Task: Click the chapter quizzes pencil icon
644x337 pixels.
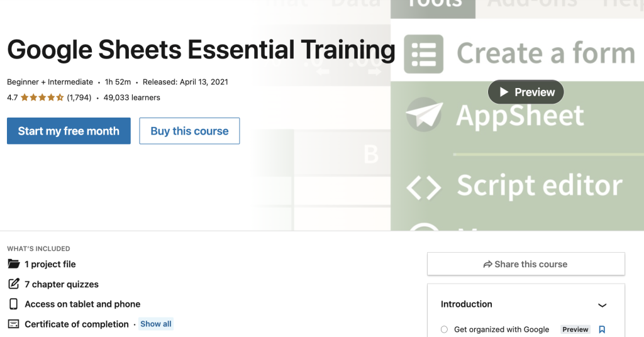Action: (x=13, y=284)
